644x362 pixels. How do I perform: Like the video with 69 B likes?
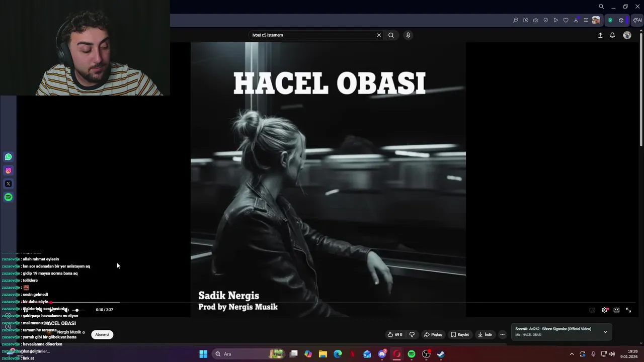coord(395,334)
